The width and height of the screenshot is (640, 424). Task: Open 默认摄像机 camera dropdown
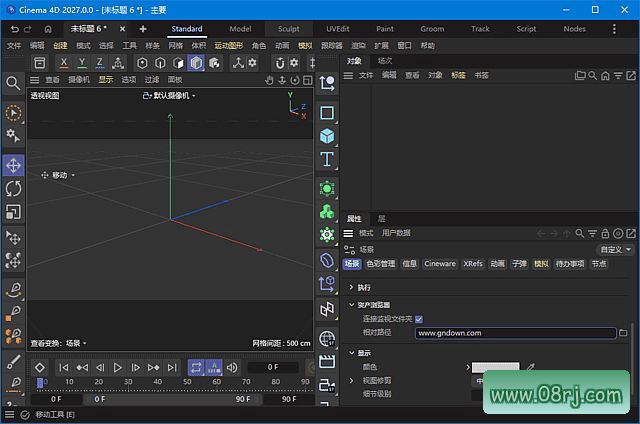(x=169, y=95)
